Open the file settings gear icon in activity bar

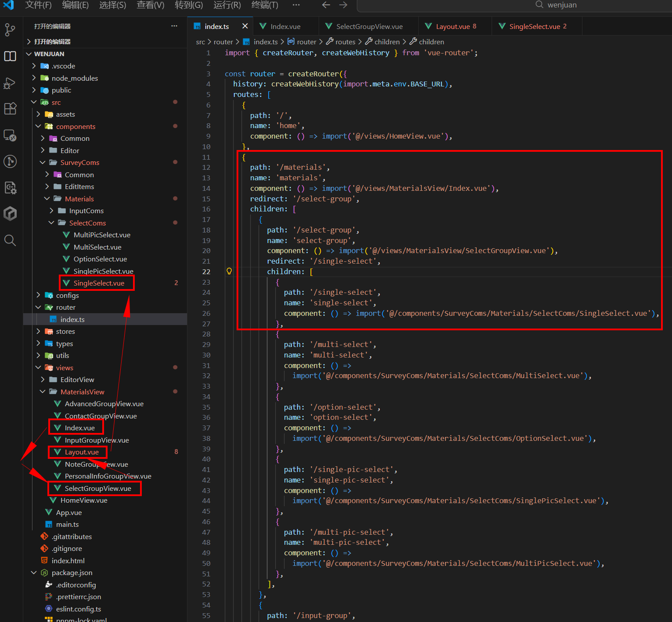[10, 188]
